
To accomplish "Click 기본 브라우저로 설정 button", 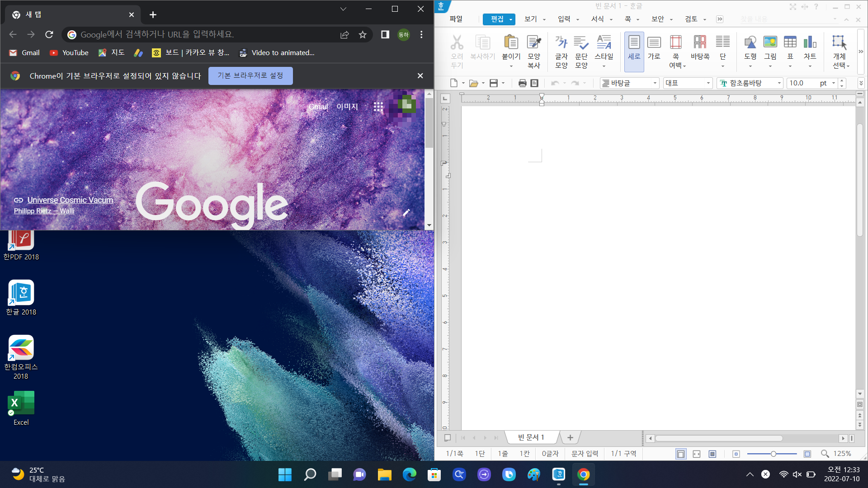I will [x=250, y=75].
